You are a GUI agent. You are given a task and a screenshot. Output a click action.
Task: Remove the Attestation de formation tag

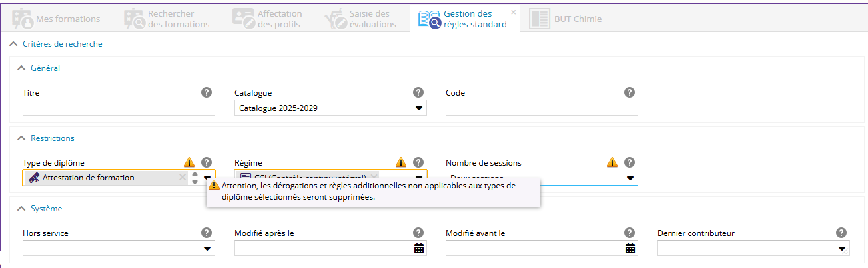(183, 177)
